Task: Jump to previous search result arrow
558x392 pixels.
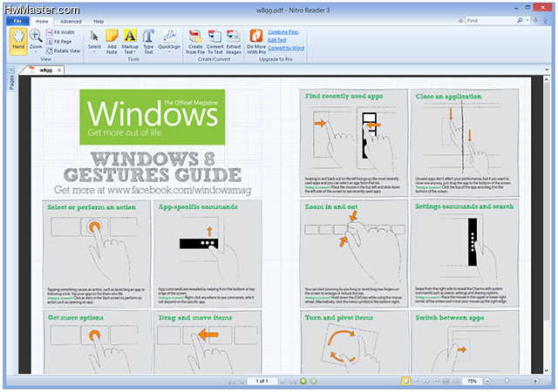Action: pyautogui.click(x=545, y=21)
